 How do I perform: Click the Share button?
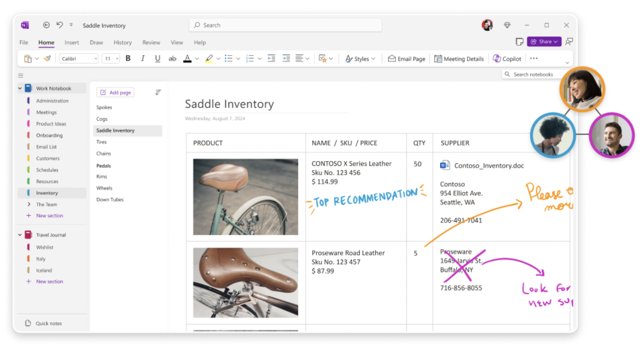click(544, 42)
